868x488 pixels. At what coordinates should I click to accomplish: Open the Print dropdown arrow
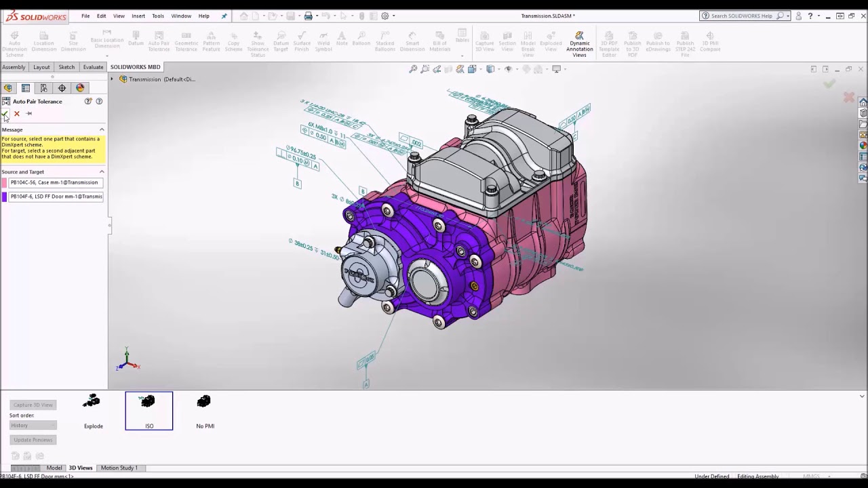click(317, 16)
